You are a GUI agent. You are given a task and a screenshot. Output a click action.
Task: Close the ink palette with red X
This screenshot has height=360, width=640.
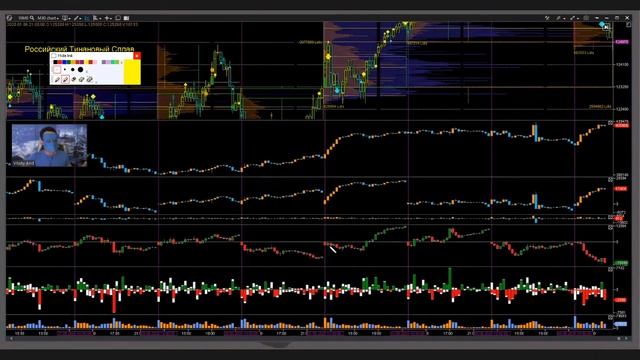[137, 56]
